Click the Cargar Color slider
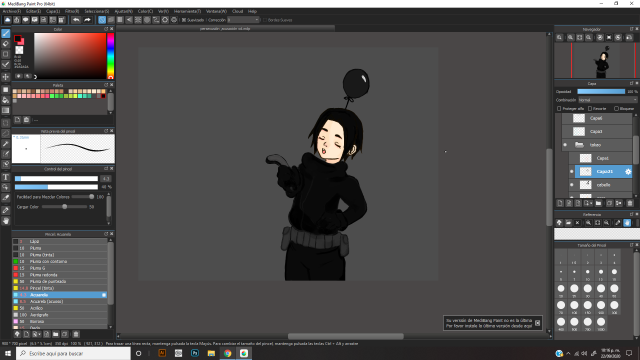 pyautogui.click(x=64, y=207)
